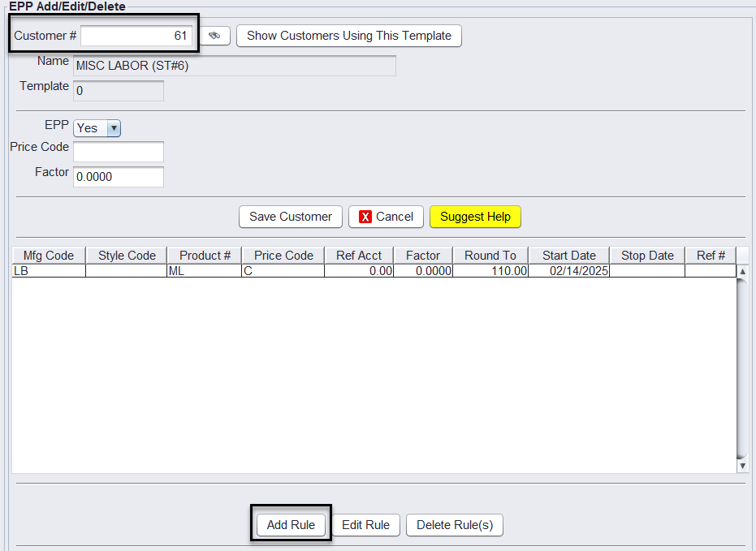Open Edit Rule for selected row
This screenshot has width=756, height=551.
365,525
